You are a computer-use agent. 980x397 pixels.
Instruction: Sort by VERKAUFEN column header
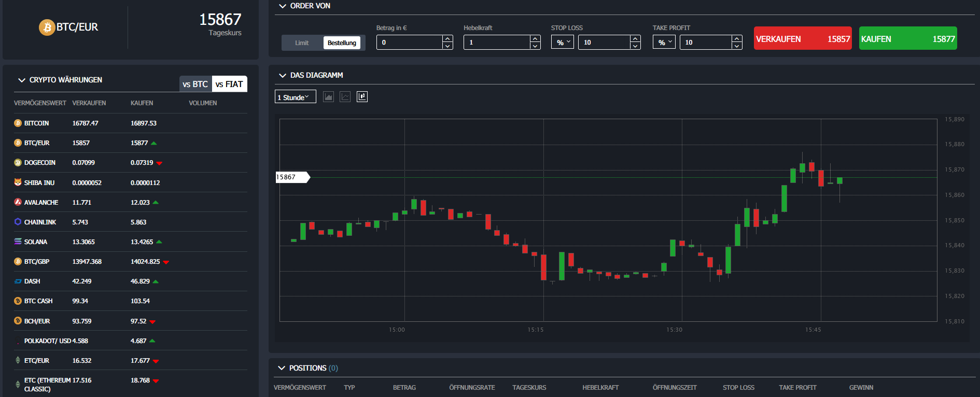[89, 103]
